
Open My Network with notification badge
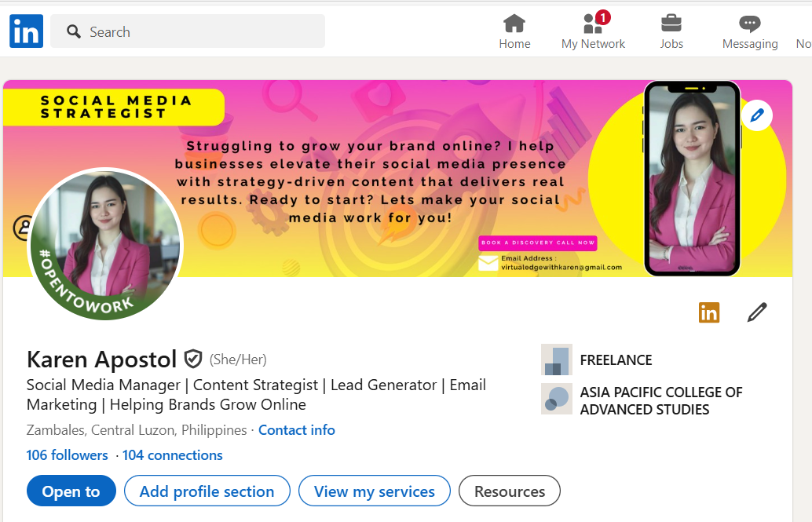tap(593, 31)
